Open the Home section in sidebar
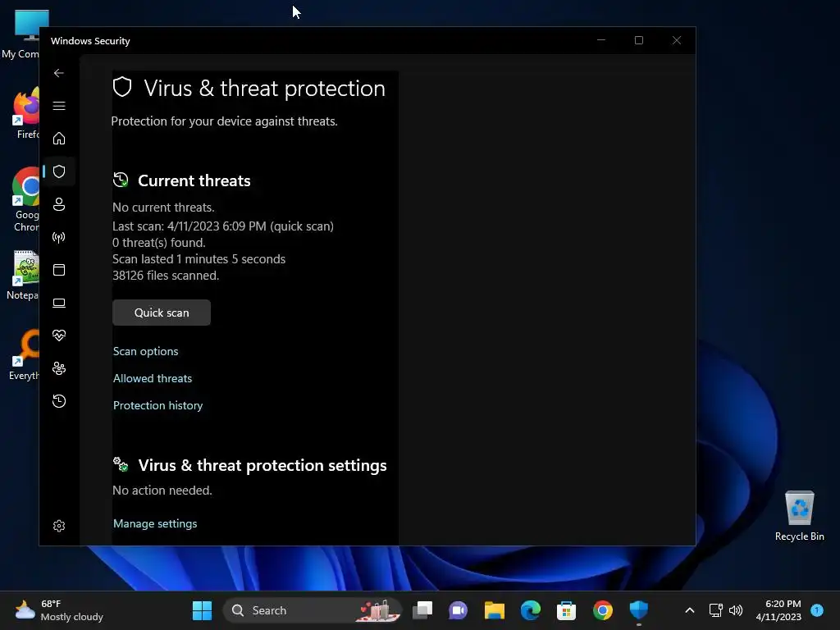Viewport: 840px width, 630px height. [59, 138]
